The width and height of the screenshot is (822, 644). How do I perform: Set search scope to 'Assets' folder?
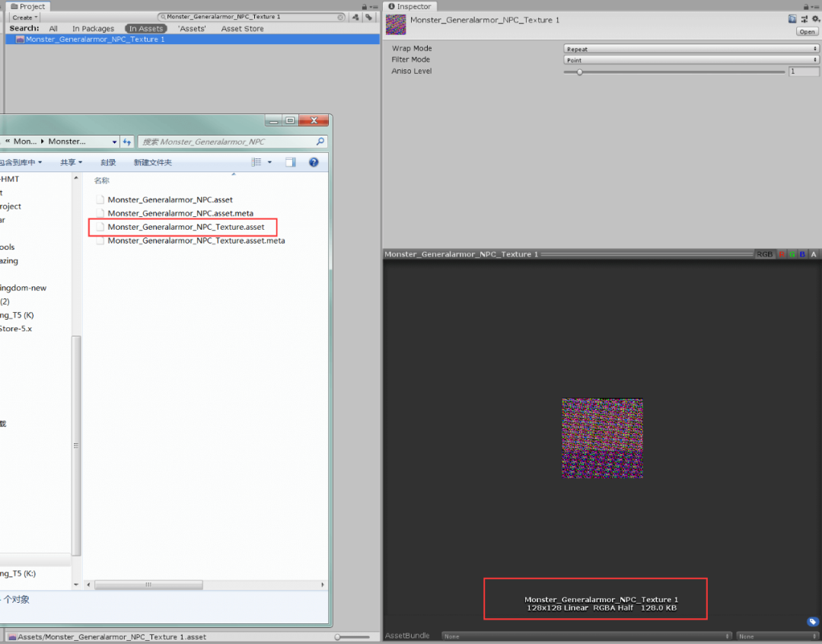pyautogui.click(x=192, y=28)
